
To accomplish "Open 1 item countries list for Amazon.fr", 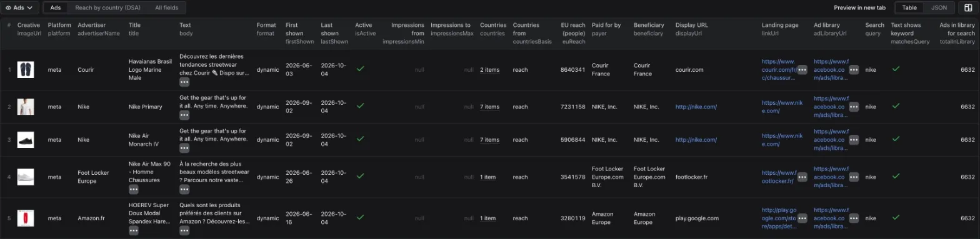I will [x=487, y=218].
